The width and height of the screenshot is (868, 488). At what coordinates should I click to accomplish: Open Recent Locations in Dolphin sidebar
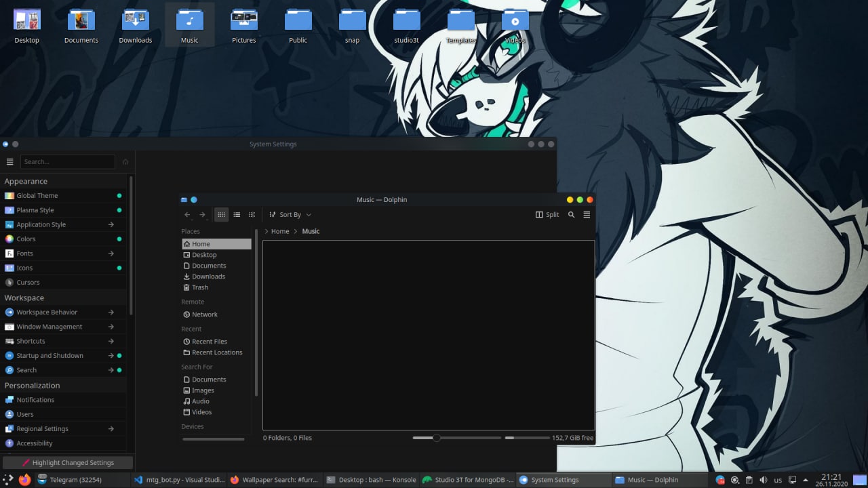pyautogui.click(x=216, y=352)
